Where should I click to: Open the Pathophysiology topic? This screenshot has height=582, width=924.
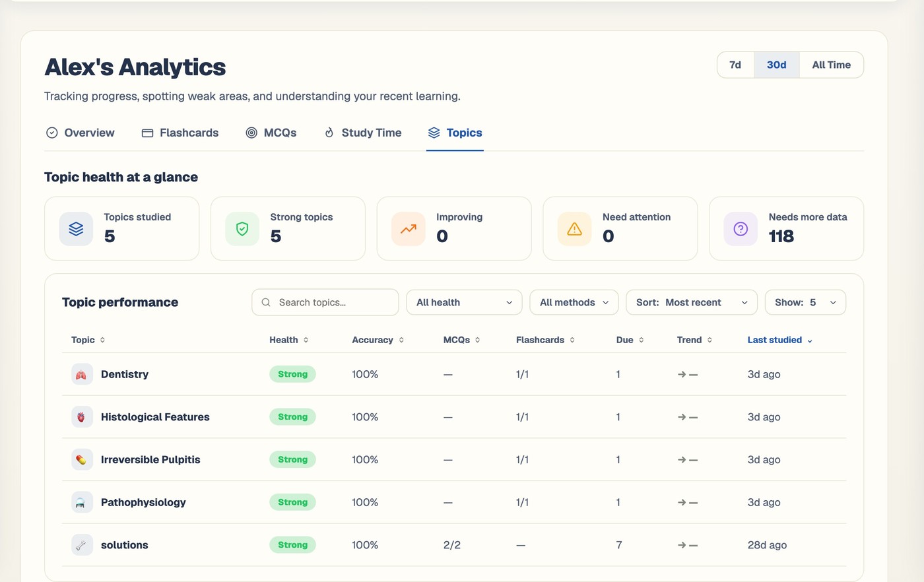(x=143, y=502)
